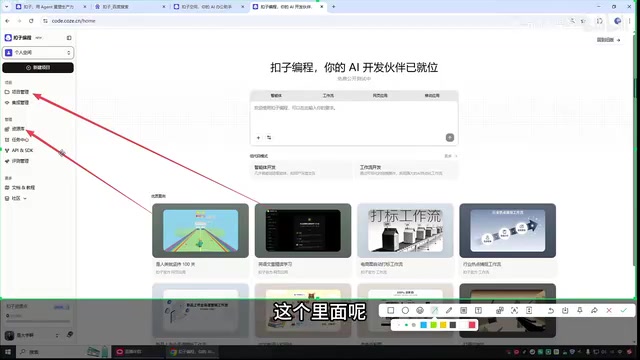Screen dimensions: 640x360
Task: Open the 个人空间 workspace dropdown
Action: point(38,53)
